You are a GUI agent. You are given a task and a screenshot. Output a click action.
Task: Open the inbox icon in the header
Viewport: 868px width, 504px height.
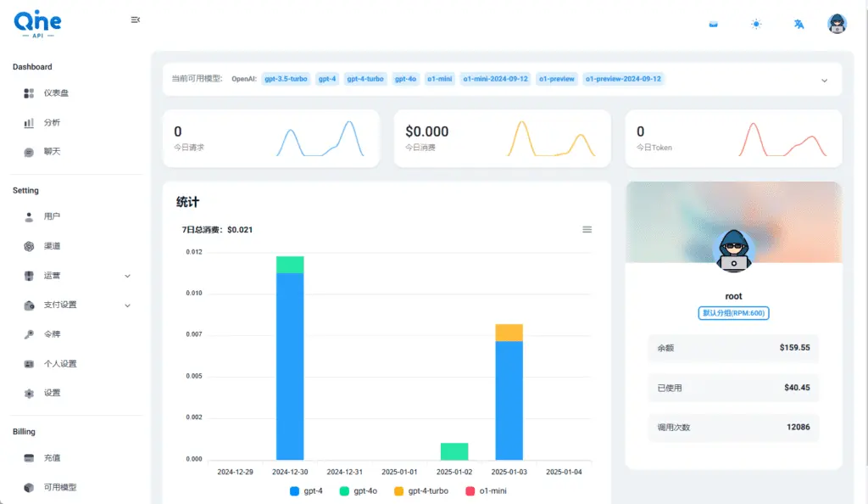(714, 24)
